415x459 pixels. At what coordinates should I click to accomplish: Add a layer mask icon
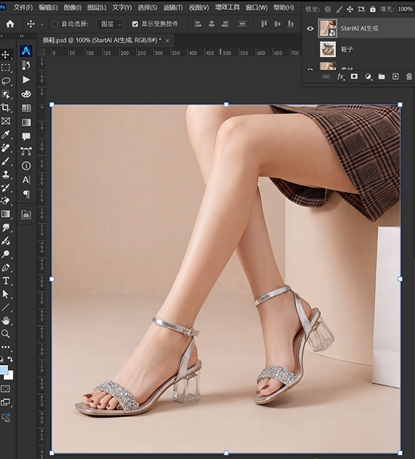click(354, 77)
